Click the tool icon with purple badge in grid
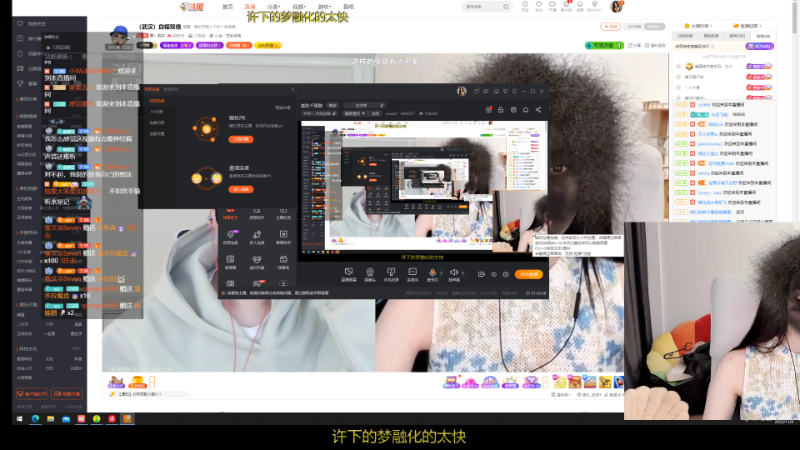Viewport: 800px width, 450px height. [x=231, y=236]
